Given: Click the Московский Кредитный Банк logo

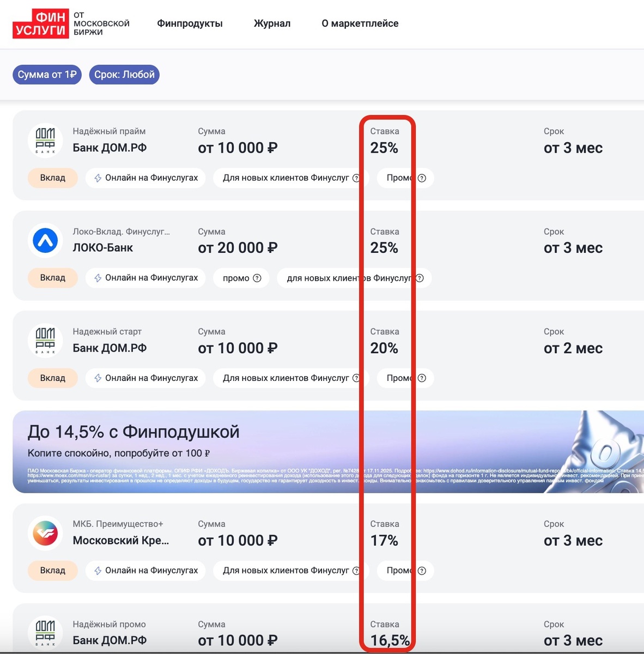Looking at the screenshot, I should (x=45, y=534).
